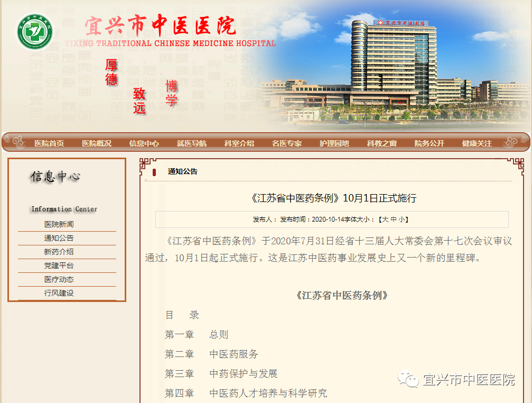Image resolution: width=532 pixels, height=403 pixels.
Task: Open 健康关注 in the navigation bar
Action: coord(477,143)
